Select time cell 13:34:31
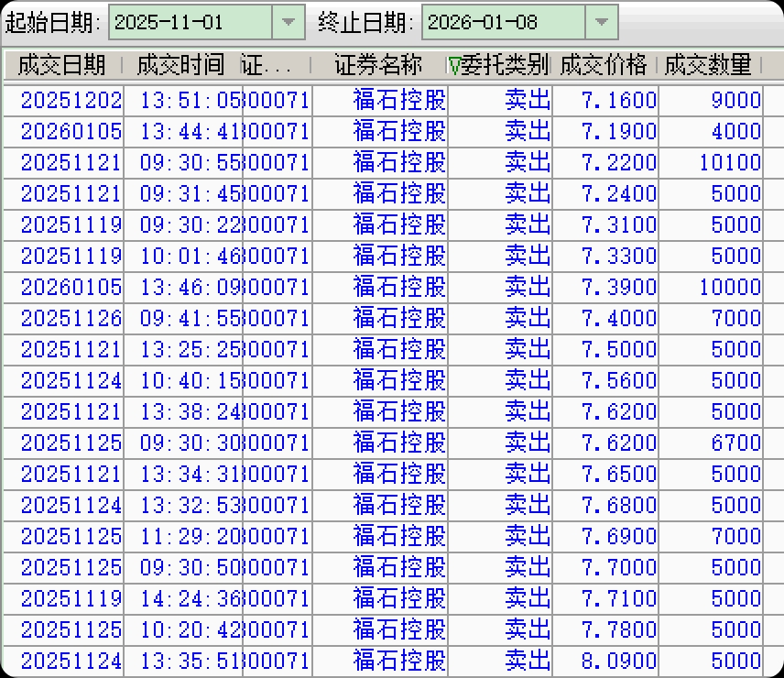 coord(183,474)
